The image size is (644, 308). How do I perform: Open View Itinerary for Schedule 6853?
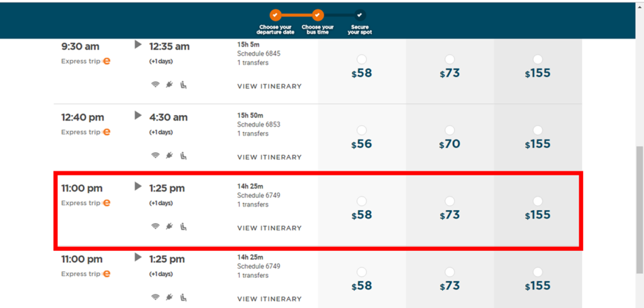pyautogui.click(x=269, y=157)
